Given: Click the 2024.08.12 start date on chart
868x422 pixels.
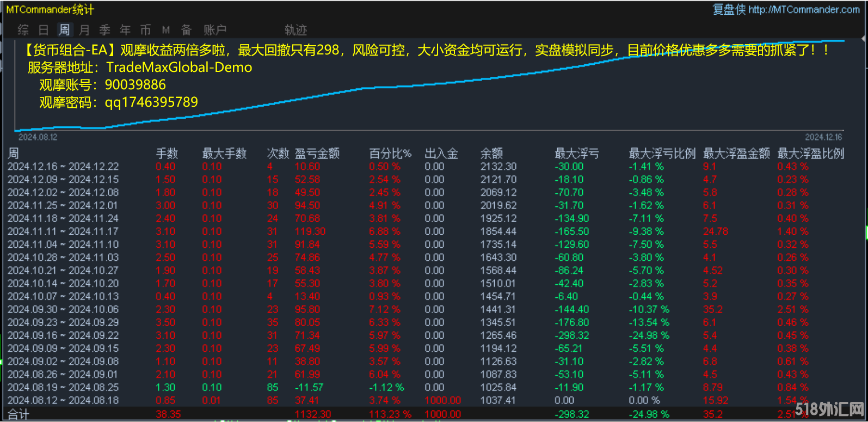Looking at the screenshot, I should (x=38, y=137).
